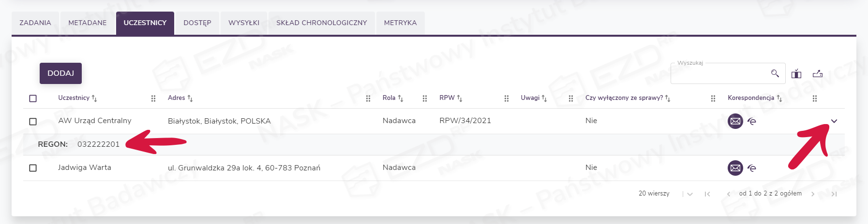Image resolution: width=868 pixels, height=224 pixels.
Task: Click drag handle of Adres column
Action: coord(368,98)
